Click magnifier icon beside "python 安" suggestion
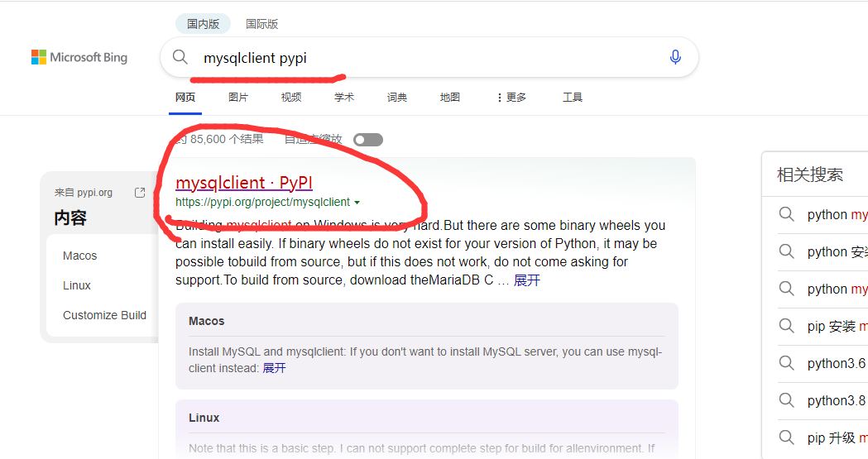The height and width of the screenshot is (459, 868). (787, 251)
